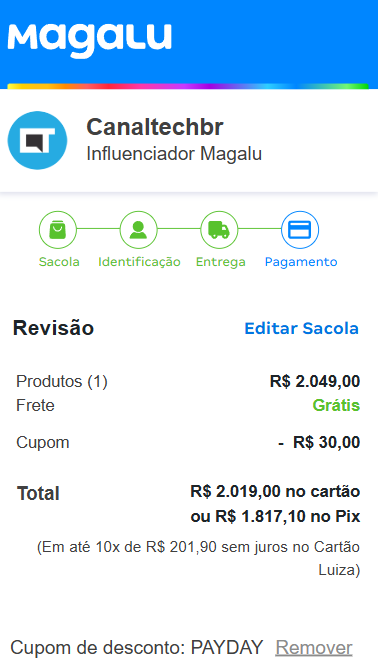The width and height of the screenshot is (378, 672).
Task: Click the Canaltechbr influencer name
Action: pos(155,127)
